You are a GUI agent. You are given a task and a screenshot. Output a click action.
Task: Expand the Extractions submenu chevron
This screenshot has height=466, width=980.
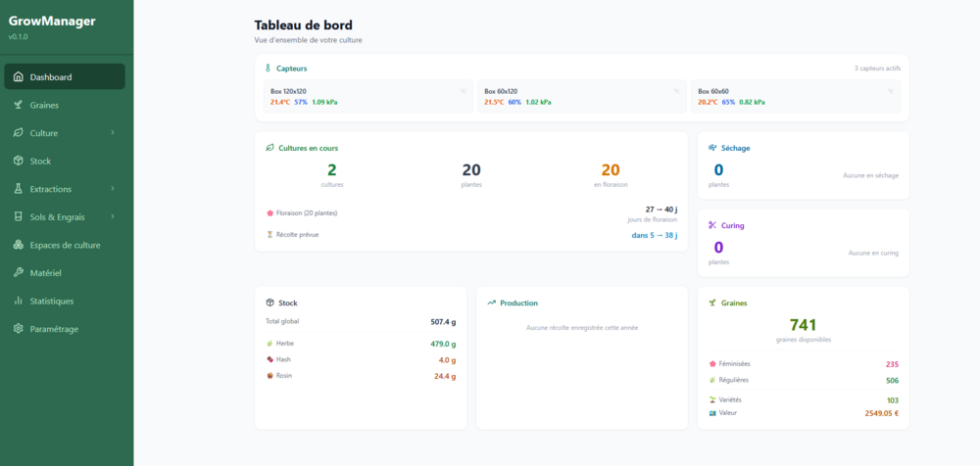113,189
